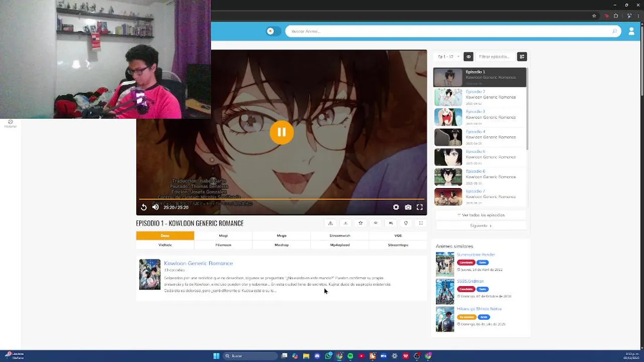Open Episodio 5 from the episode list
Screen dimensions: 644x362
[480, 157]
